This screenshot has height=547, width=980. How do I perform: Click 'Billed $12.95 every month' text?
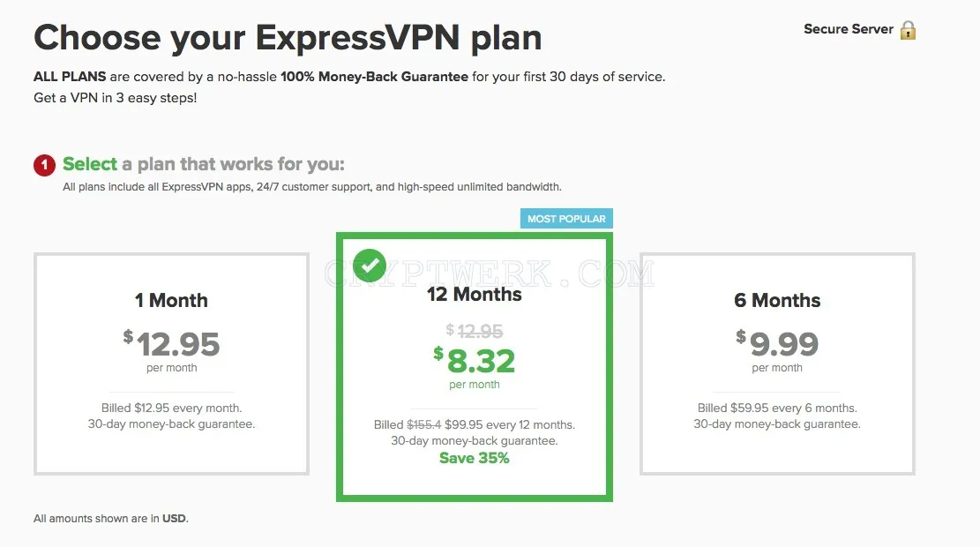171,408
